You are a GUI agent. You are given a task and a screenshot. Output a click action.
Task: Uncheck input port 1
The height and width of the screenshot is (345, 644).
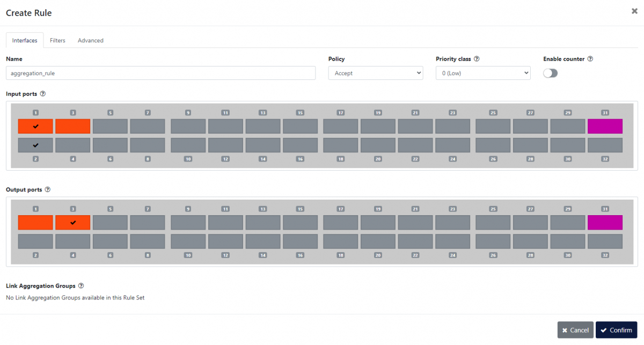click(x=35, y=127)
